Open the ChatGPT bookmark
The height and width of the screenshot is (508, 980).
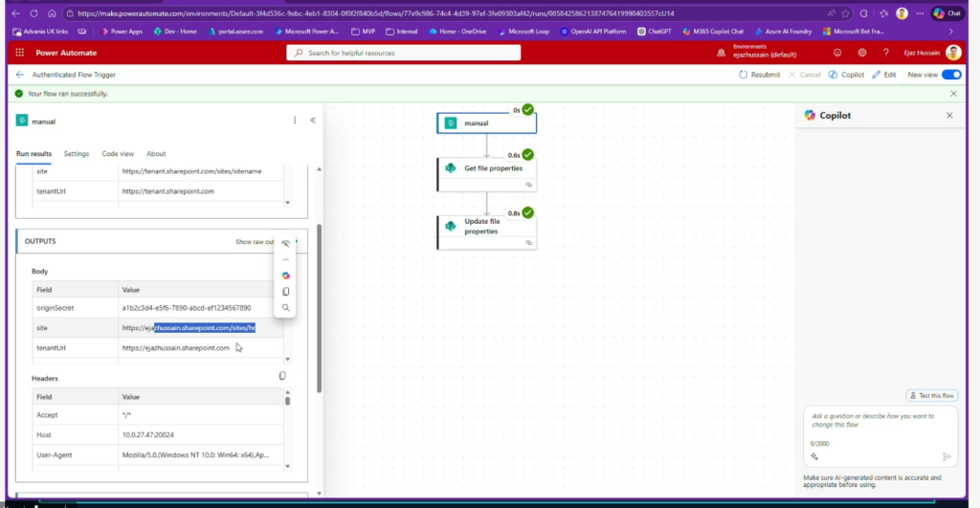coord(655,32)
